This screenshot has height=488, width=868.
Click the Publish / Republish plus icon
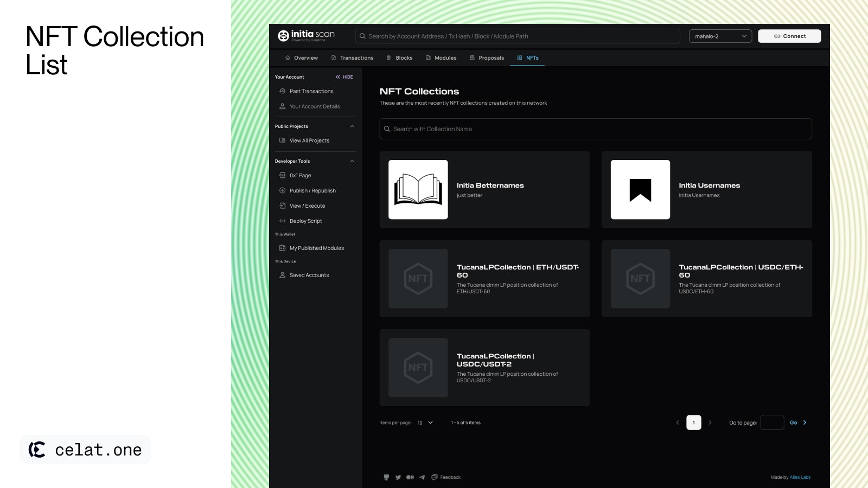pos(282,191)
